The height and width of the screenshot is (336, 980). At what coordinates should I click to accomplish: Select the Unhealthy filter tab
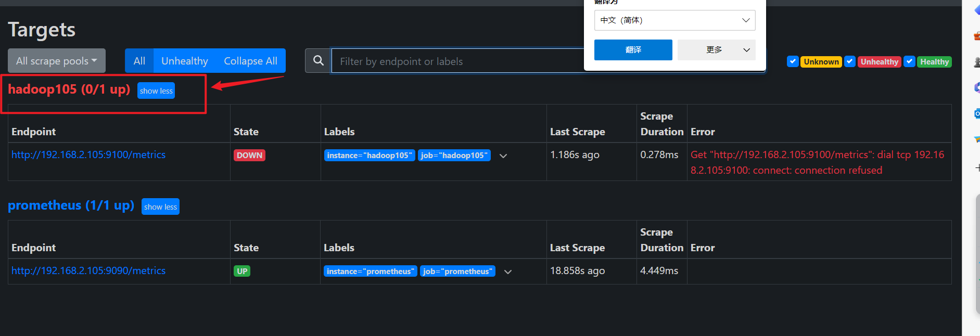point(184,61)
